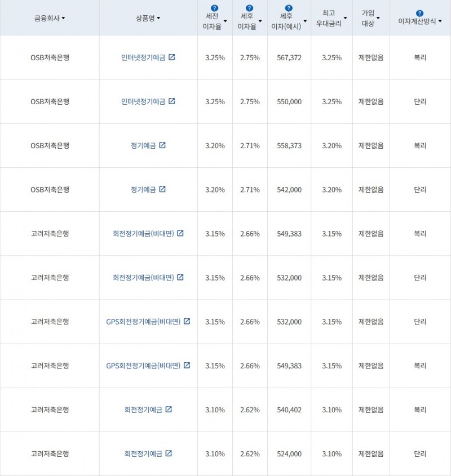Open external link icon beside first 인터넷정기예금

click(x=173, y=57)
